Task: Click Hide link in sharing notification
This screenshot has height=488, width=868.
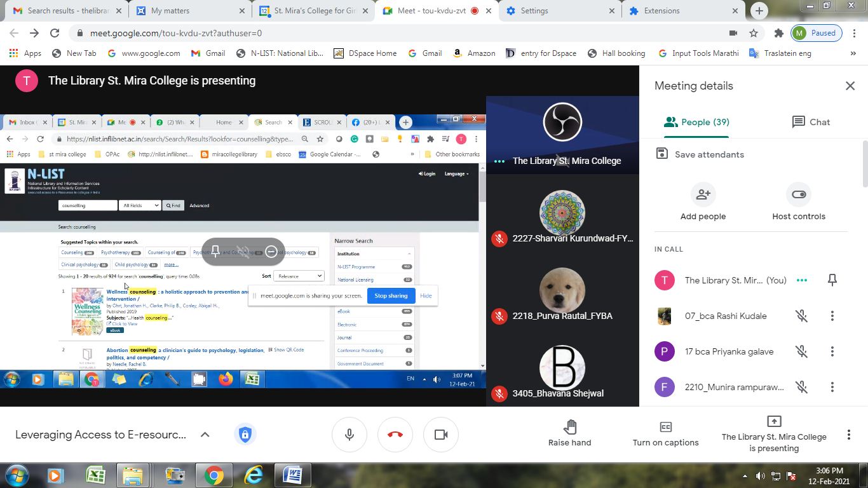Action: [426, 295]
